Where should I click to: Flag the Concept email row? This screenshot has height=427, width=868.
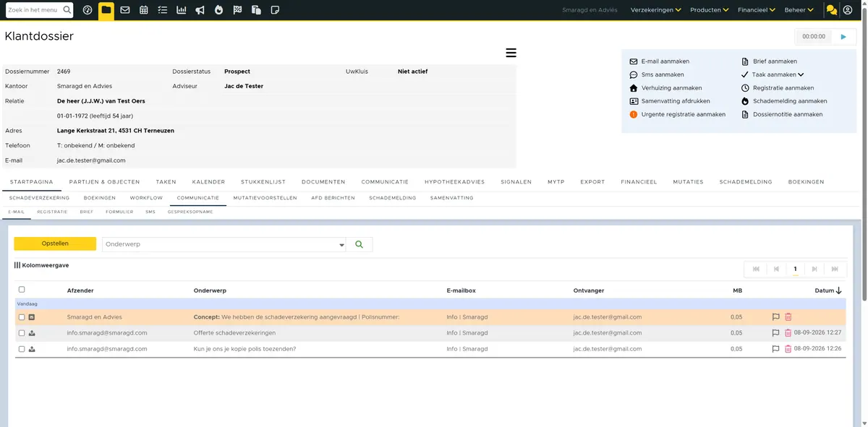pos(775,317)
